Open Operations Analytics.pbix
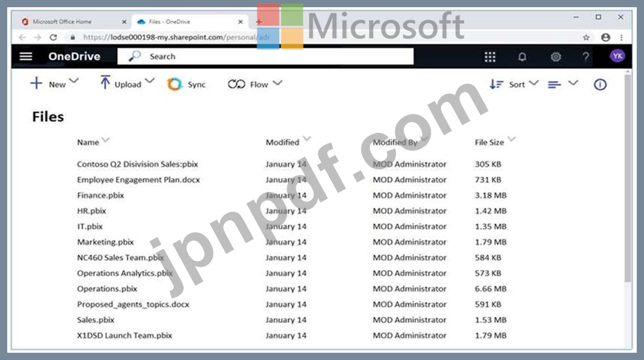644x360 pixels. (x=125, y=273)
